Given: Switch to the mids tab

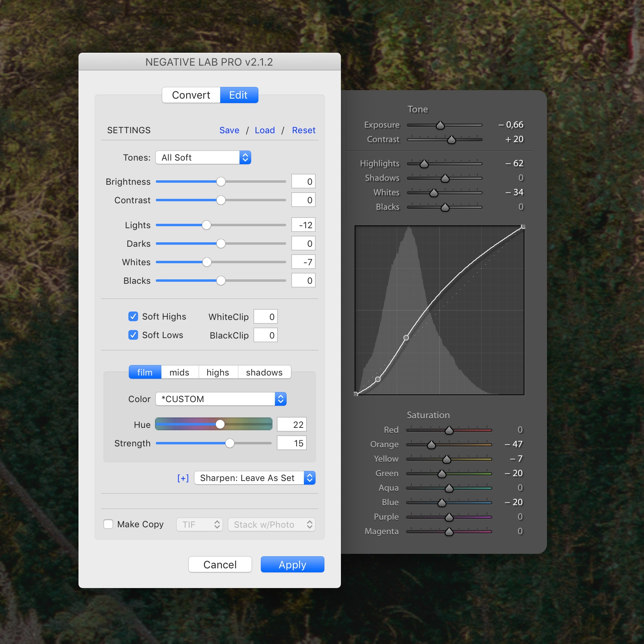Looking at the screenshot, I should click(180, 372).
